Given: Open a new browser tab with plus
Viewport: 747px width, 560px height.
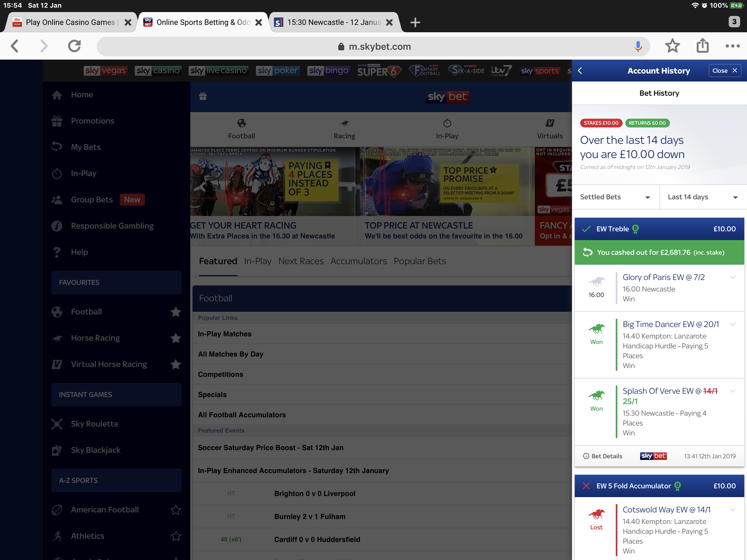Looking at the screenshot, I should click(x=415, y=22).
